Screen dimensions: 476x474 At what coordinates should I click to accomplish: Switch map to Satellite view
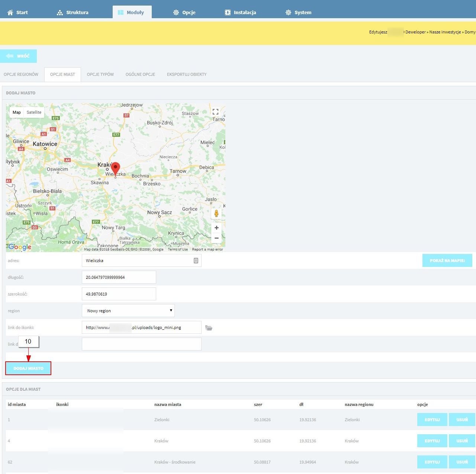(x=34, y=112)
